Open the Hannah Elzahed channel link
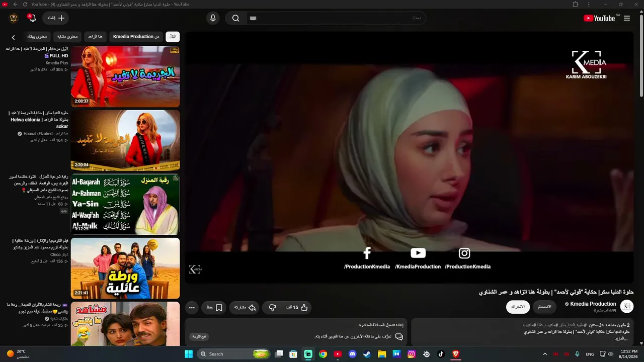This screenshot has width=644, height=362. pyautogui.click(x=45, y=134)
